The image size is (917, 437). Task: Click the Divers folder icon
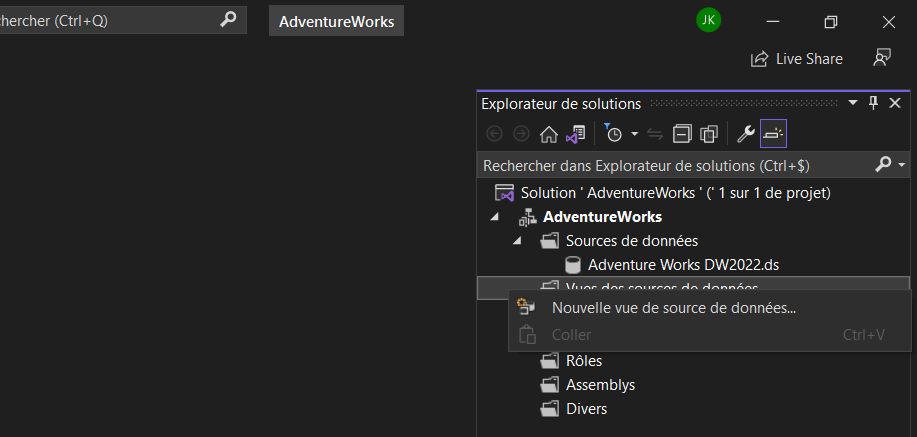[550, 409]
